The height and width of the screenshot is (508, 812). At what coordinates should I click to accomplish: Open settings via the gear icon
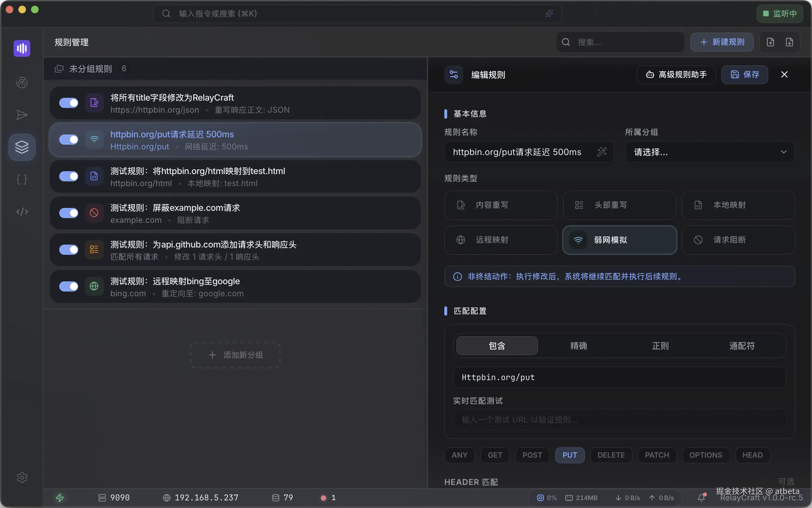coord(22,477)
